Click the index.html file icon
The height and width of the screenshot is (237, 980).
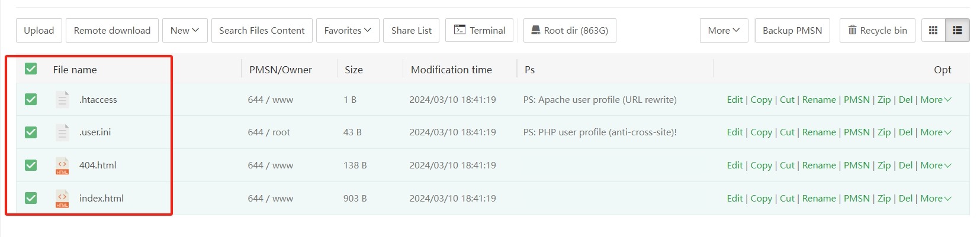[62, 199]
